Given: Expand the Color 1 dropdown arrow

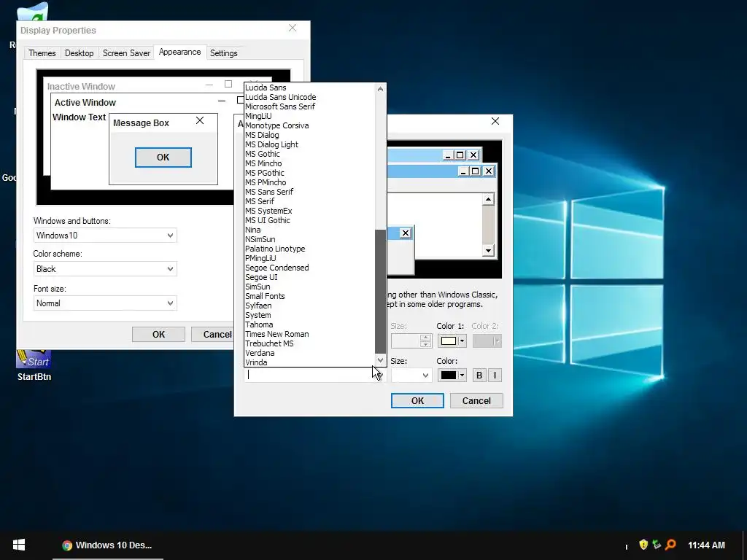Looking at the screenshot, I should pos(462,341).
